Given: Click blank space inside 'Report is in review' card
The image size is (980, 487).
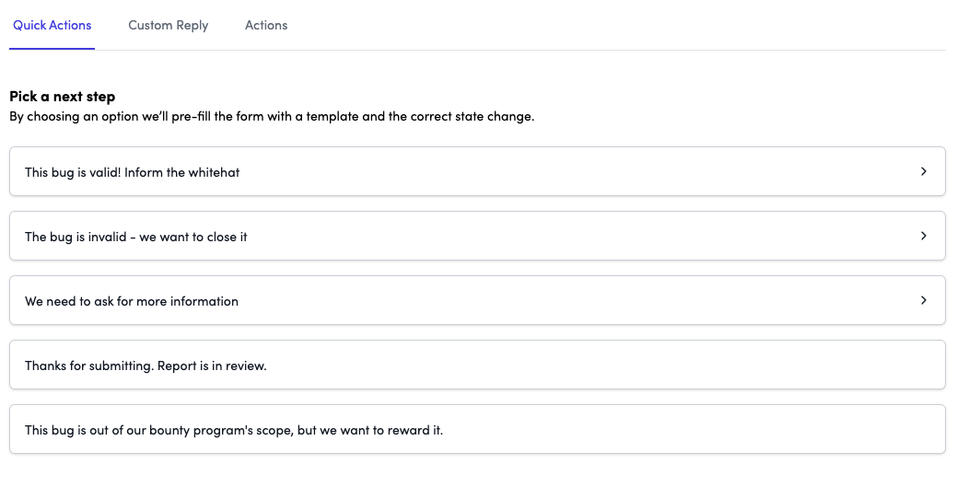Looking at the screenshot, I should point(599,365).
